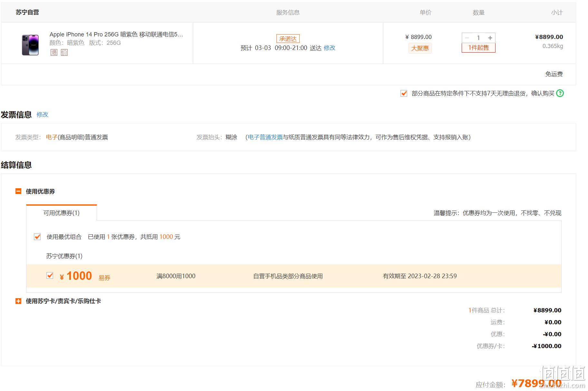This screenshot has width=588, height=391.
Task: Click the 1件起售 minimum purchase notice
Action: pos(478,47)
